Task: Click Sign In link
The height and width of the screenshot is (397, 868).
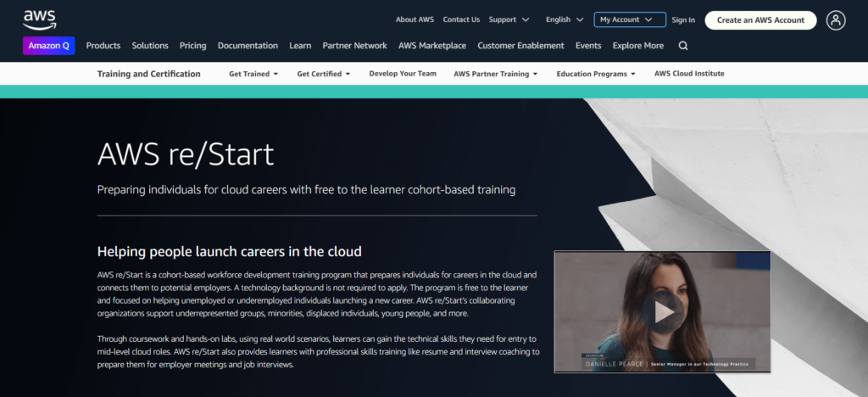Action: click(683, 20)
